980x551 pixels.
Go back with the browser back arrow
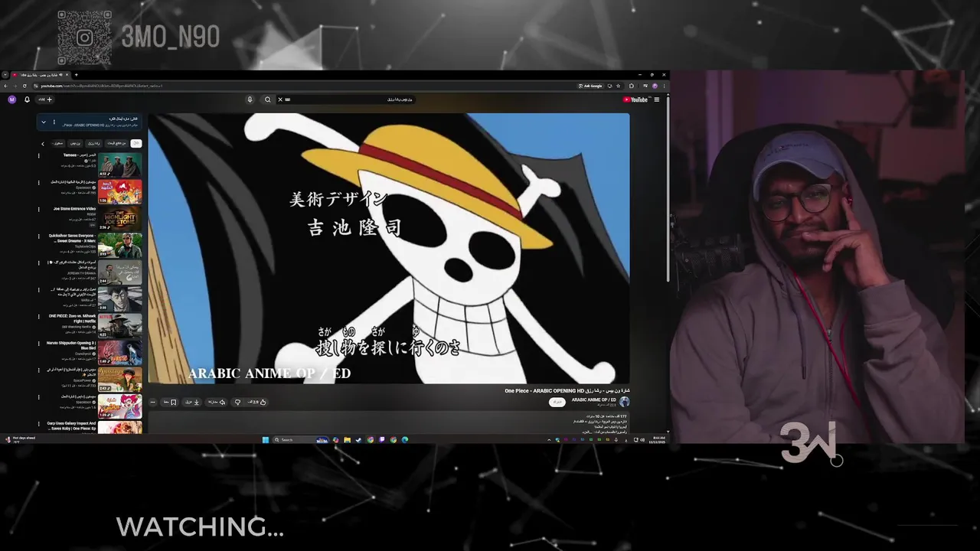pos(5,86)
